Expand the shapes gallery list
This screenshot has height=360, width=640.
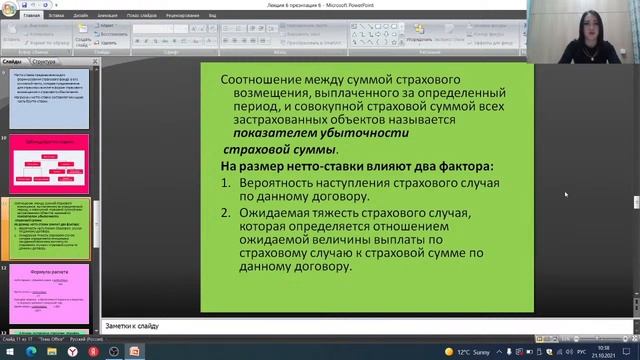402,42
